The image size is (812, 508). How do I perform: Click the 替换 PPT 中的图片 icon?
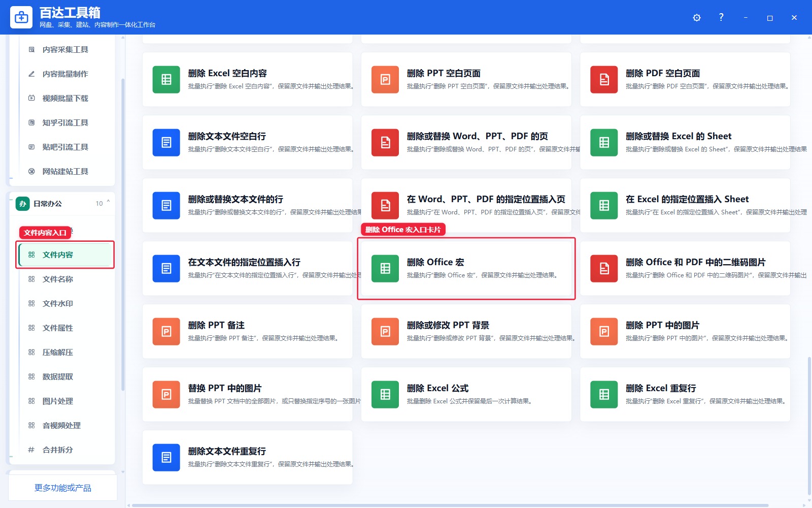166,395
